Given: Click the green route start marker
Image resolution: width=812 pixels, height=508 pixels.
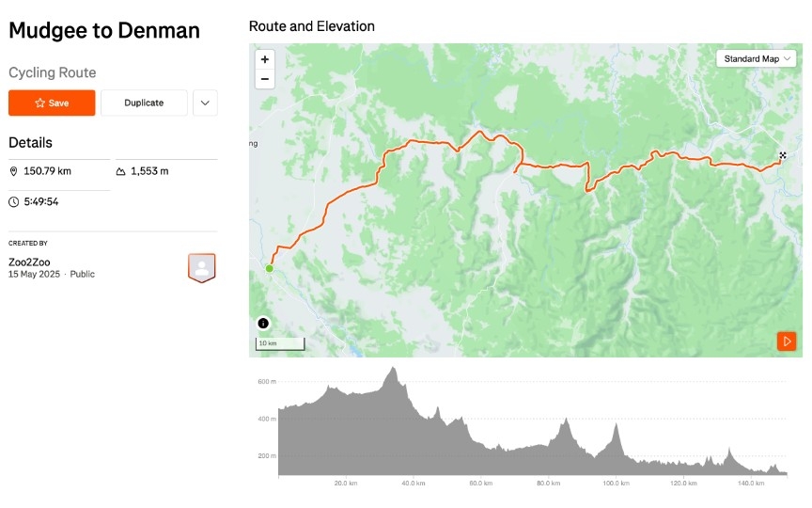Looking at the screenshot, I should click(x=270, y=269).
